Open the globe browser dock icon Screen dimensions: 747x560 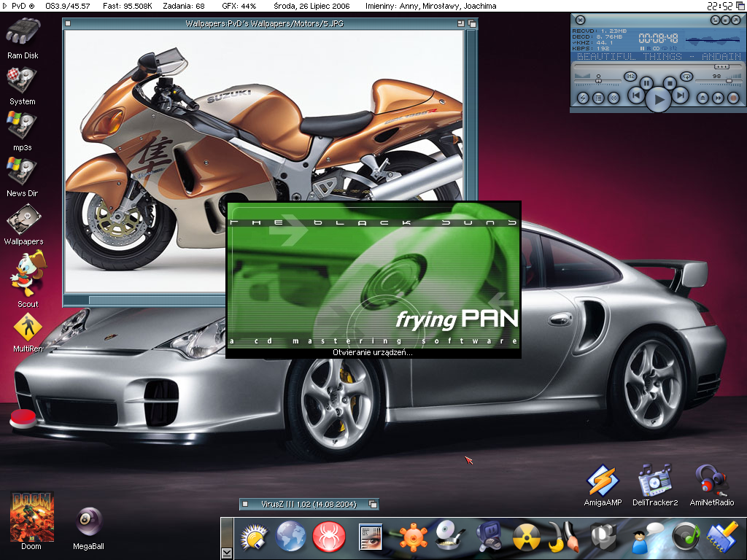290,536
